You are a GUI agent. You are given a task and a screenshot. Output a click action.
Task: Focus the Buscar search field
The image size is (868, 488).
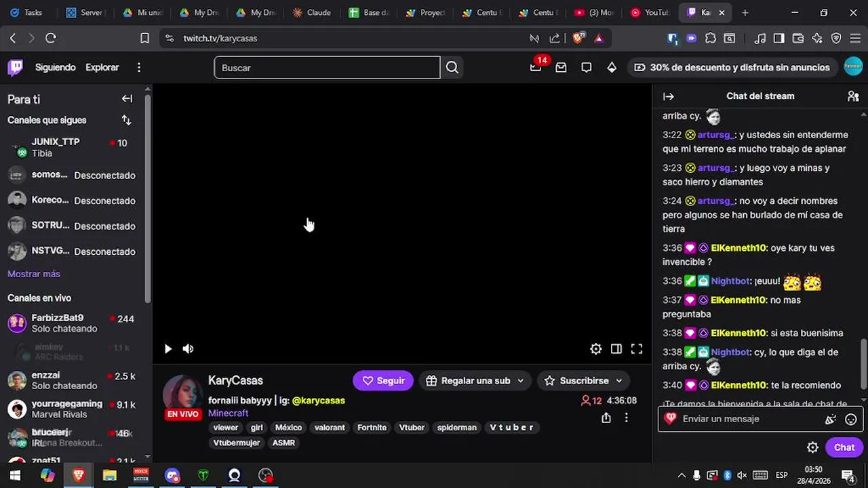pos(327,67)
